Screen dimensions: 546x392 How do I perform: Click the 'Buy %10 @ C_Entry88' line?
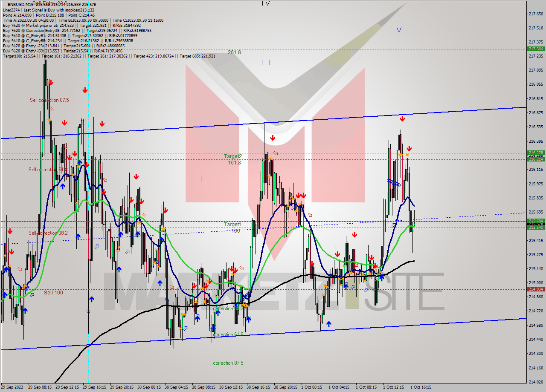pyautogui.click(x=69, y=40)
